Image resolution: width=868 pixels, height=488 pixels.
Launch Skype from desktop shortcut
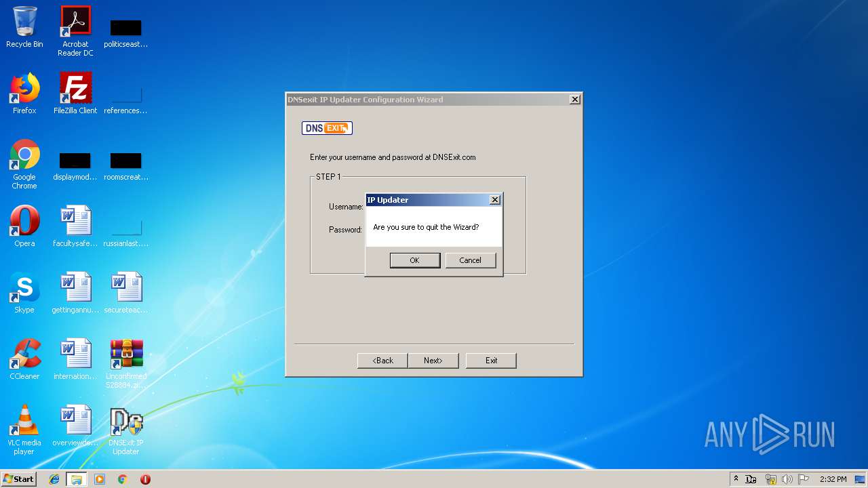[x=24, y=293]
